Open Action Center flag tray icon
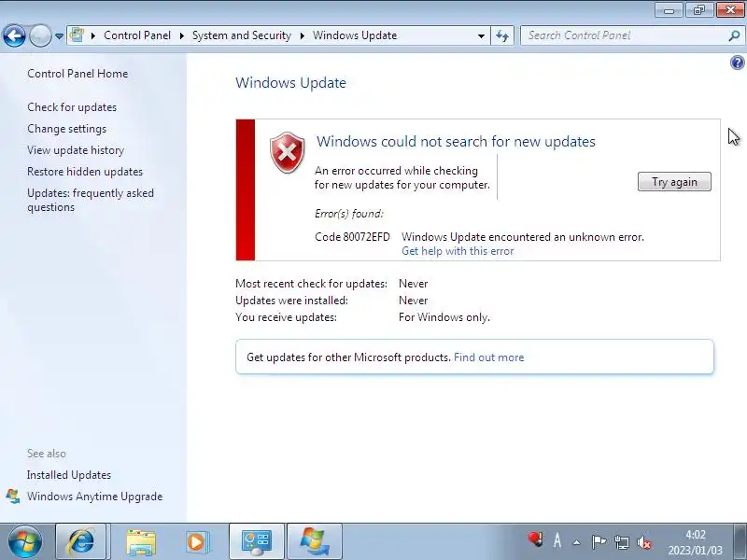 [x=599, y=542]
